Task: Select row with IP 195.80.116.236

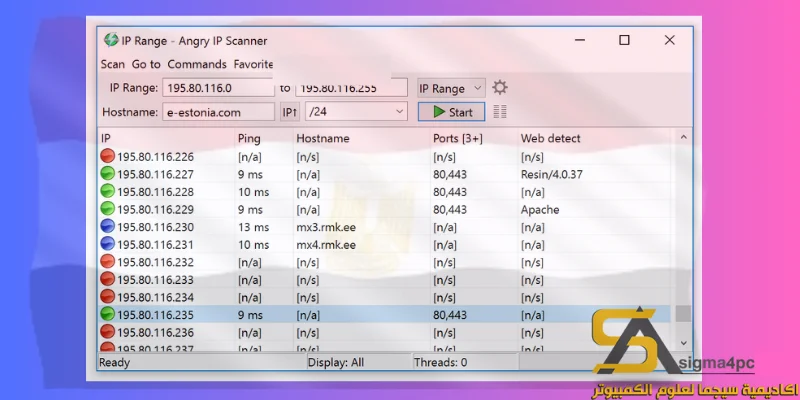Action: point(386,333)
